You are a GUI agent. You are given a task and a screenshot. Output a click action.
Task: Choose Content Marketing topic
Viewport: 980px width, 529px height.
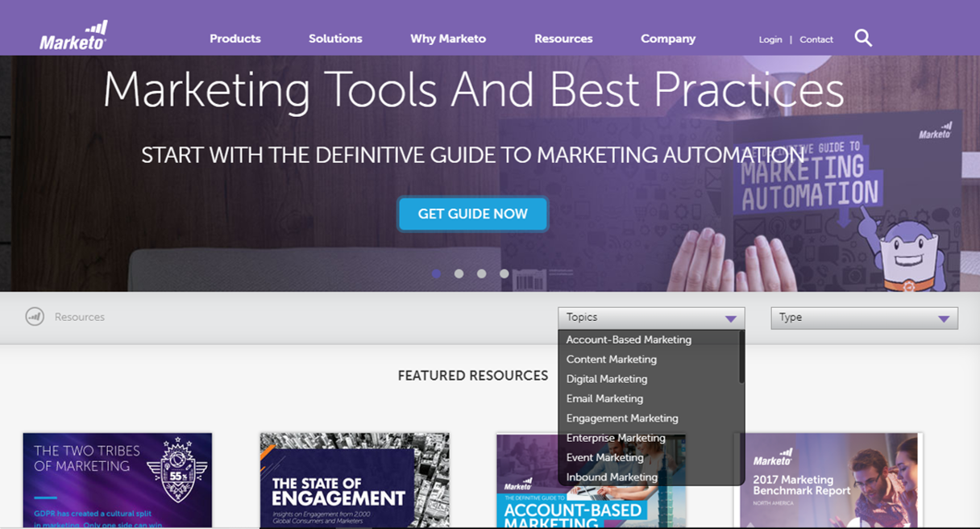click(x=612, y=360)
